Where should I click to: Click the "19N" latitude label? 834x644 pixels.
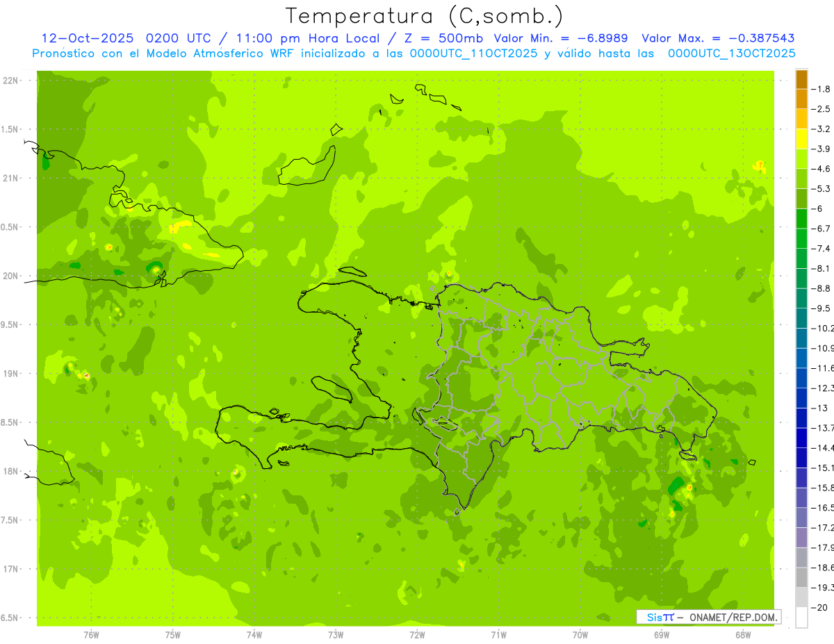pyautogui.click(x=12, y=374)
